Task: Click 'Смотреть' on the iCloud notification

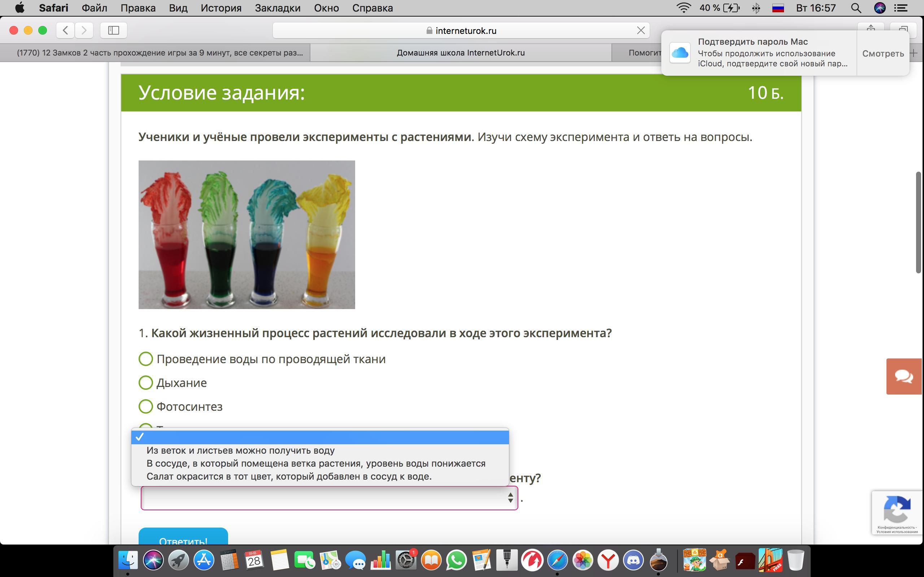Action: (x=882, y=53)
